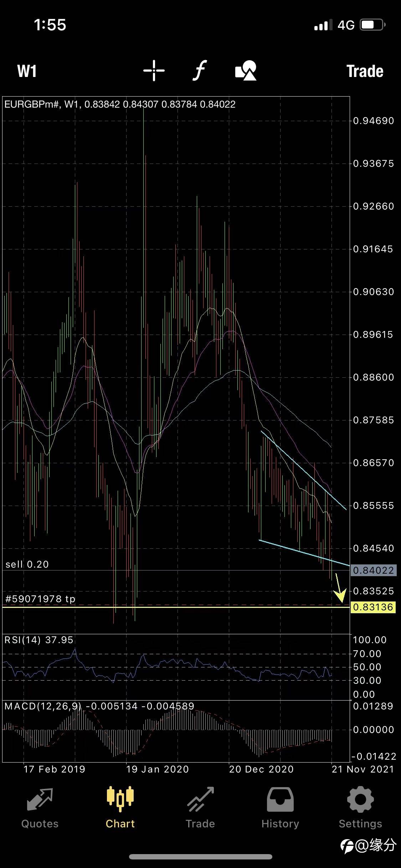Tap the 1:55 clock in status bar
401x868 pixels.
[x=50, y=25]
